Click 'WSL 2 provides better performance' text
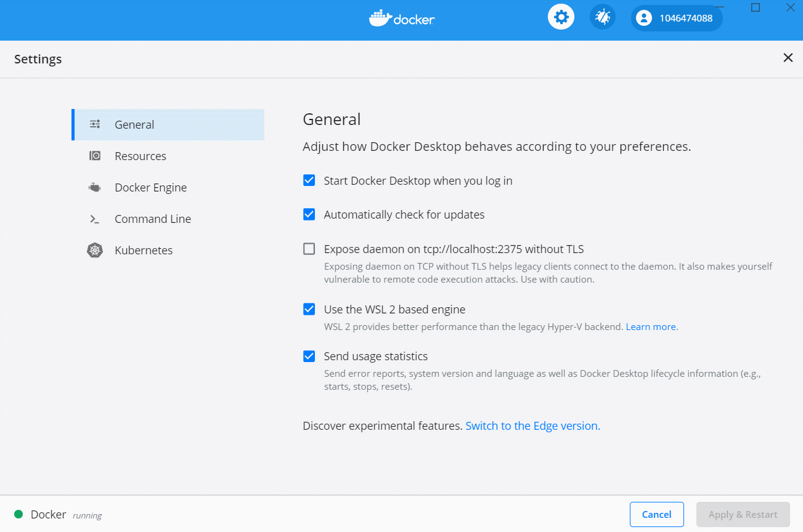This screenshot has width=803, height=532. tap(473, 326)
